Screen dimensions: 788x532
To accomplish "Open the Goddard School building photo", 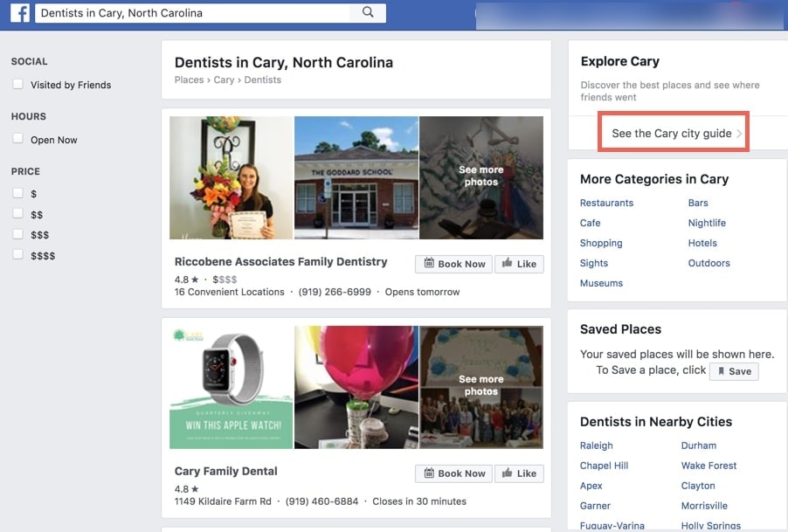I will point(356,178).
